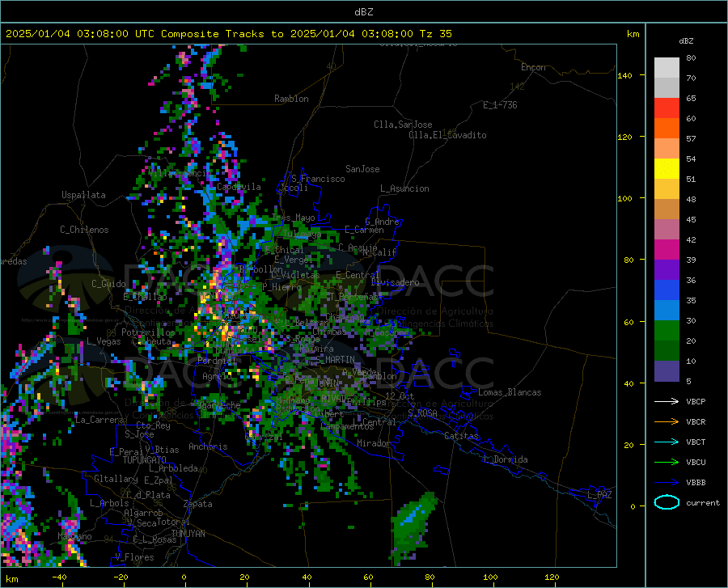This screenshot has width=728, height=588.
Task: Select the 'VBCP' legend label
Action: [x=696, y=401]
